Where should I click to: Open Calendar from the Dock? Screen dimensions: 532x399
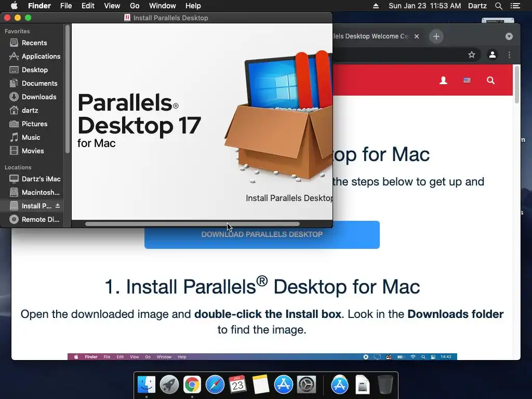[237, 385]
